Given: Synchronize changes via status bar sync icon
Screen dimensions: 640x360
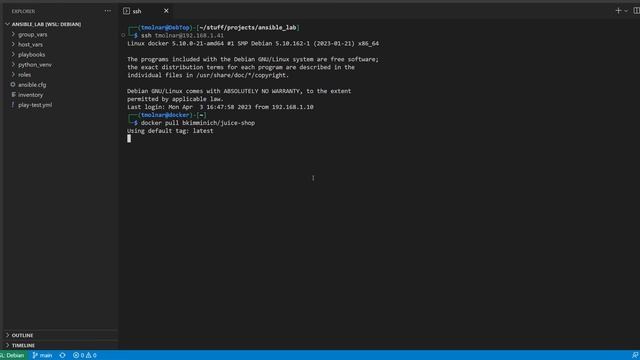Looking at the screenshot, I should pos(62,355).
